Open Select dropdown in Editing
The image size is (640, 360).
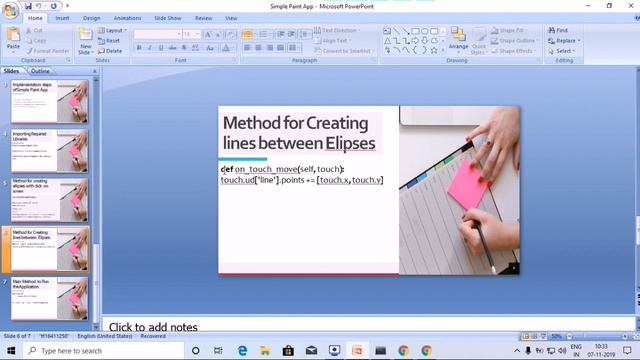pyautogui.click(x=562, y=51)
